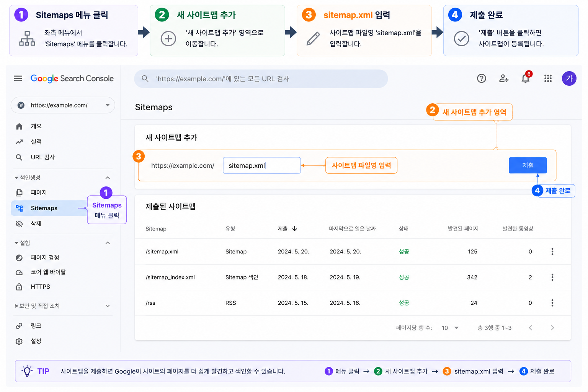This screenshot has width=588, height=392.
Task: Open 개요 in the sidebar
Action: tap(36, 126)
